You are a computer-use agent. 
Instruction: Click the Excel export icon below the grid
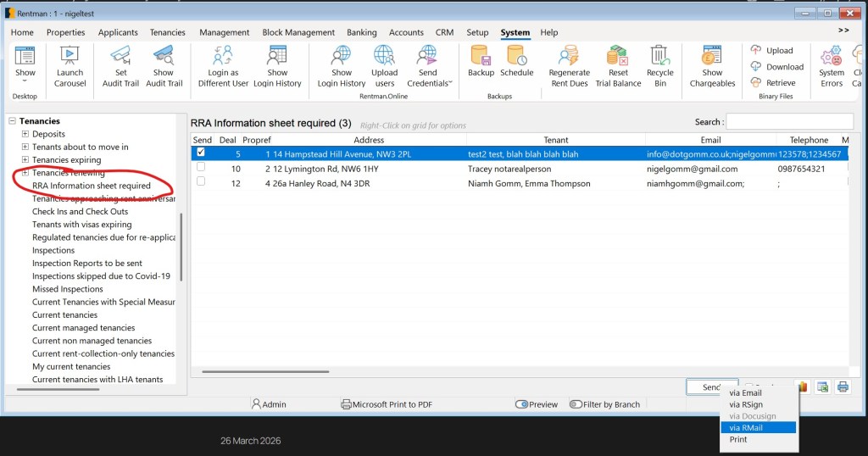[822, 387]
